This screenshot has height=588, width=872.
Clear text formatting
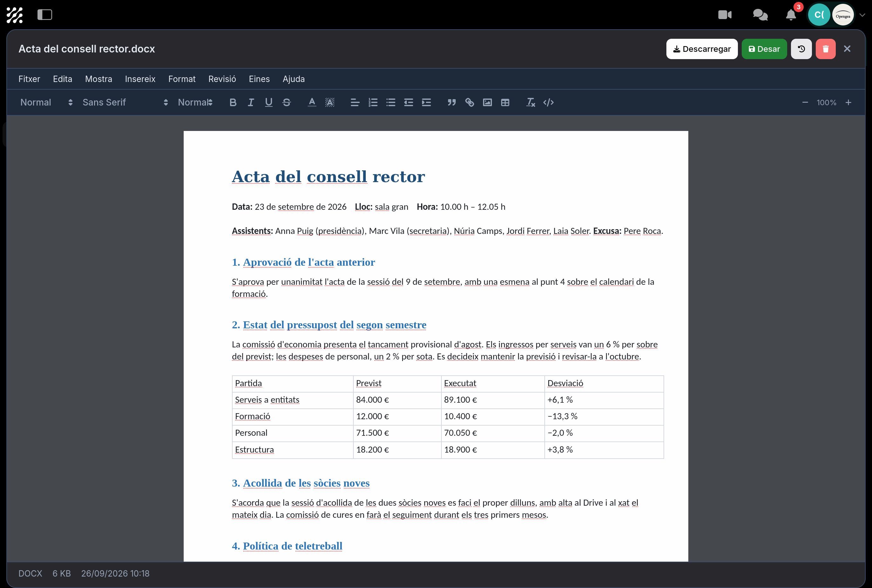coord(530,102)
